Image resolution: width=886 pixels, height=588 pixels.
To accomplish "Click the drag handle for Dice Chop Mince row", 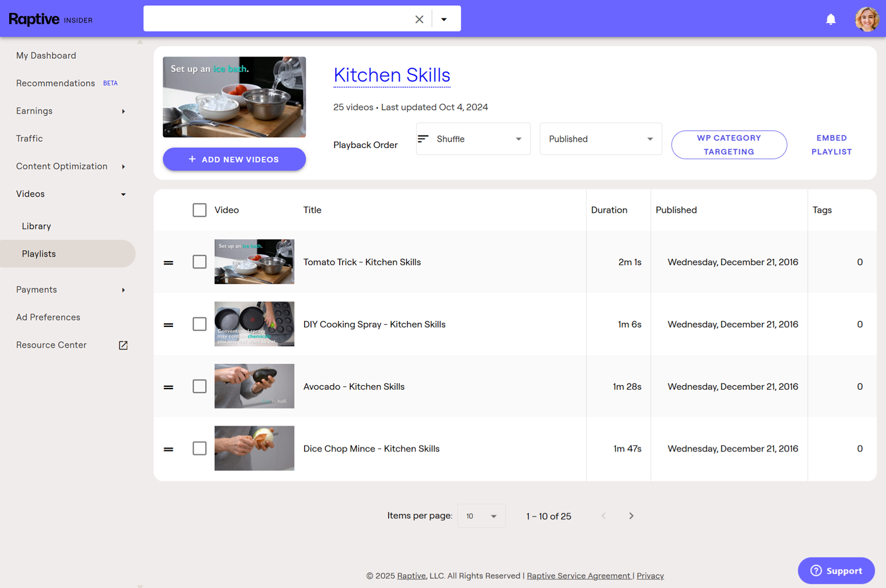I will click(x=168, y=449).
